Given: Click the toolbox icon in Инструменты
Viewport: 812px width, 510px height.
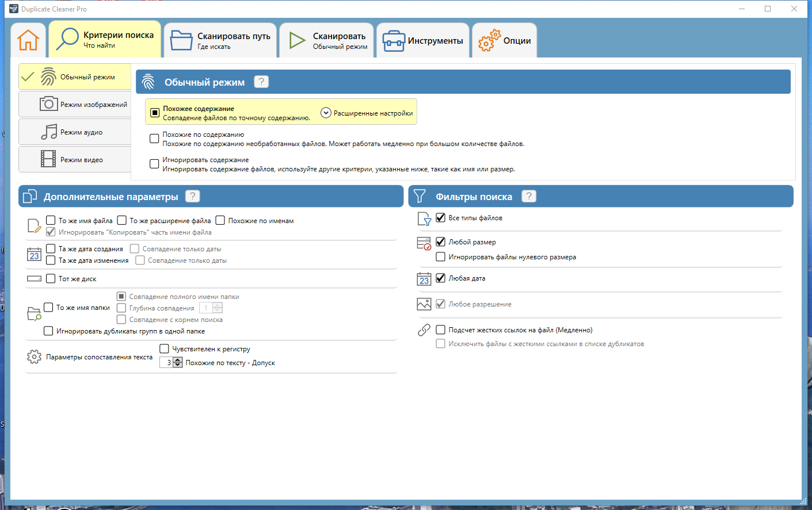Looking at the screenshot, I should coord(394,41).
